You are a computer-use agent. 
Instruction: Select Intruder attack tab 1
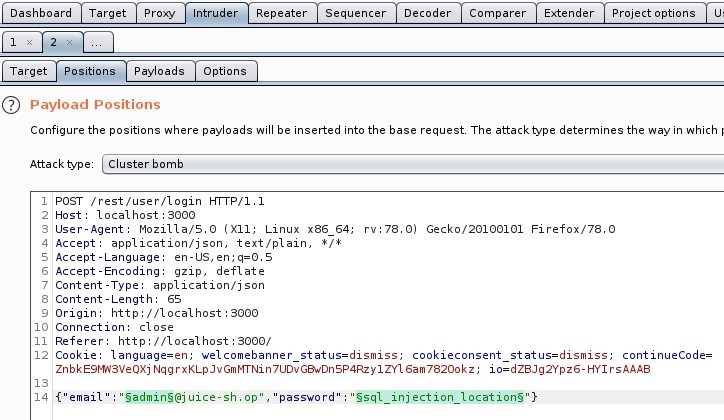pyautogui.click(x=13, y=42)
